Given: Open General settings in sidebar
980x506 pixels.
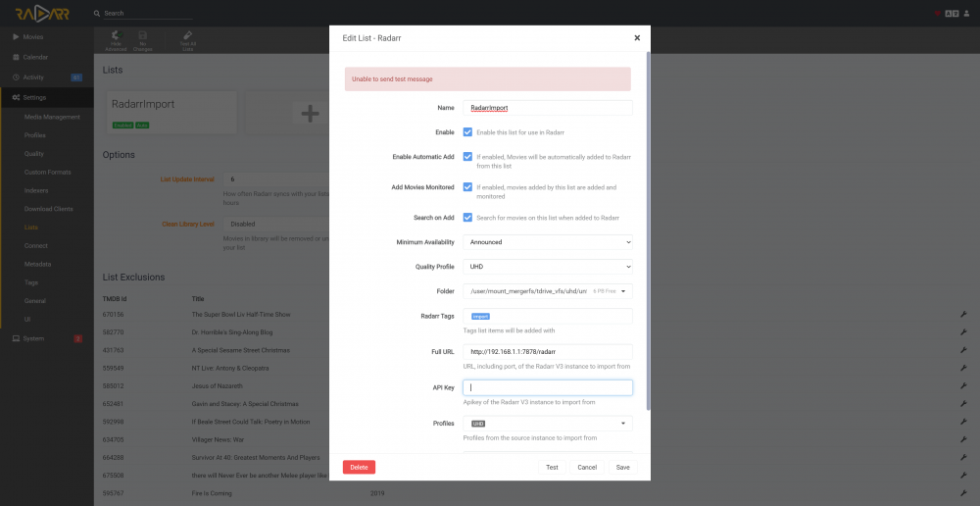Looking at the screenshot, I should (x=35, y=301).
